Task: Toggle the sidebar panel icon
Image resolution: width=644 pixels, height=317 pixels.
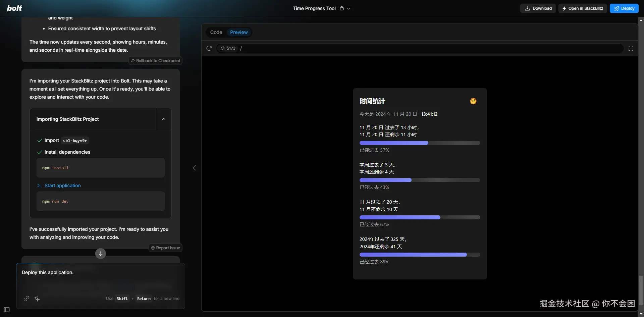Action: [x=7, y=310]
